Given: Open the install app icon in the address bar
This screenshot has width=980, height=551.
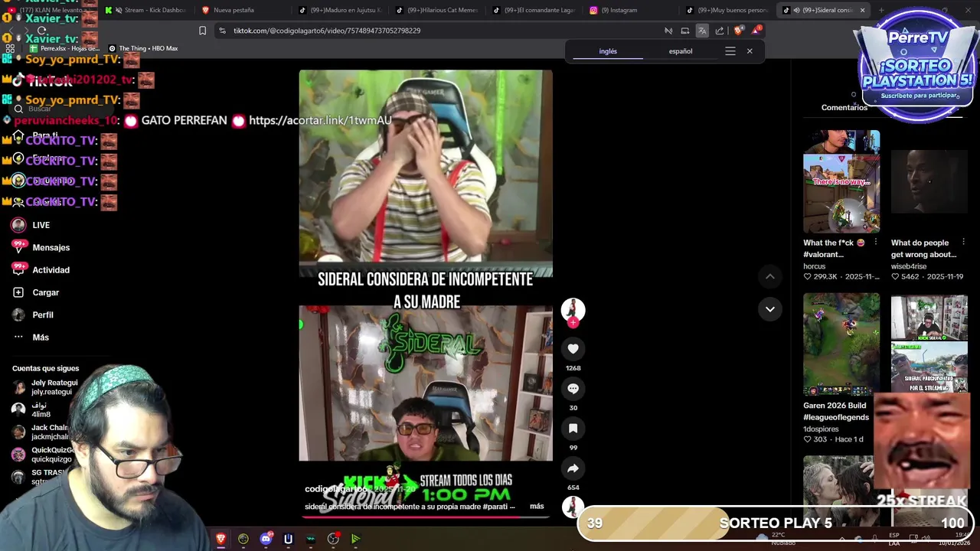Looking at the screenshot, I should coord(685,31).
